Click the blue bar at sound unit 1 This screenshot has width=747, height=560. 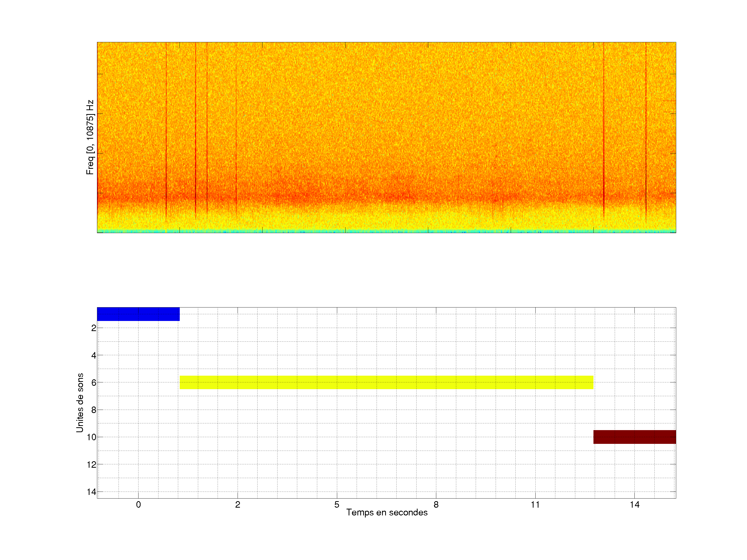click(138, 314)
